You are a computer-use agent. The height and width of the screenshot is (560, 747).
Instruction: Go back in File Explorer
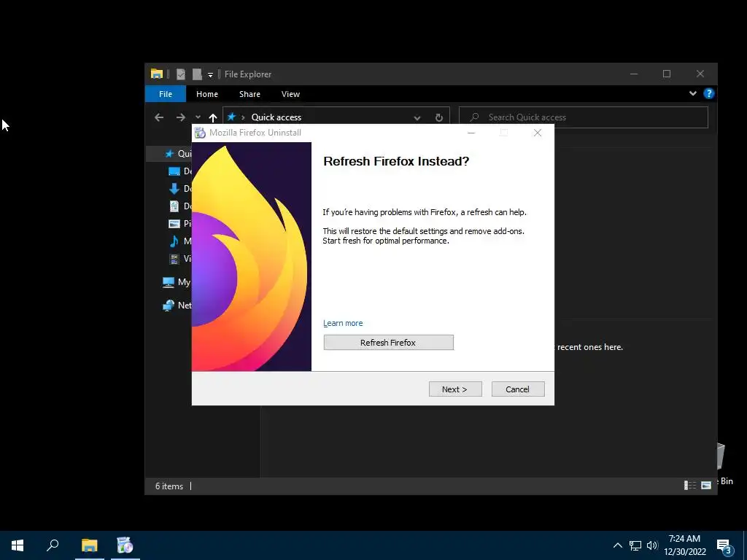[x=159, y=117]
